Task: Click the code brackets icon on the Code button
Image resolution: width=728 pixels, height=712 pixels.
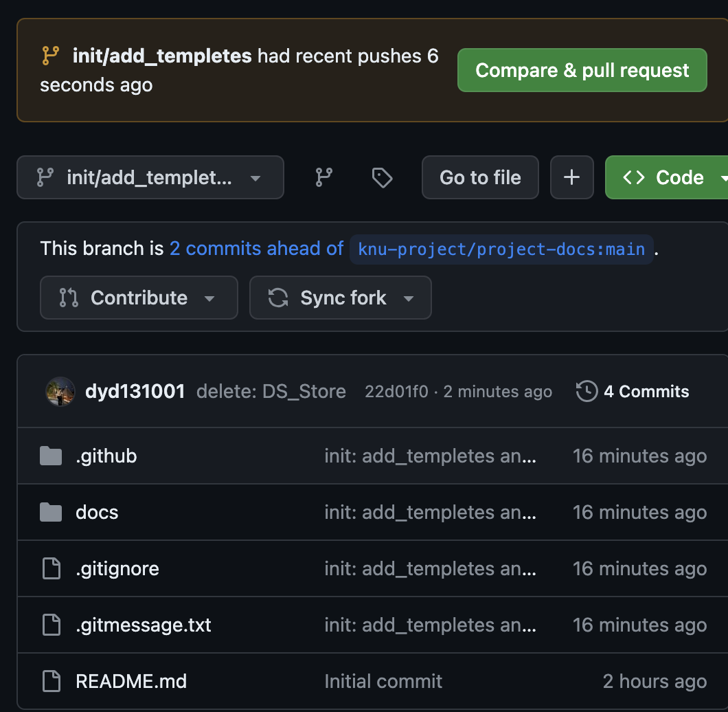Action: coord(634,177)
